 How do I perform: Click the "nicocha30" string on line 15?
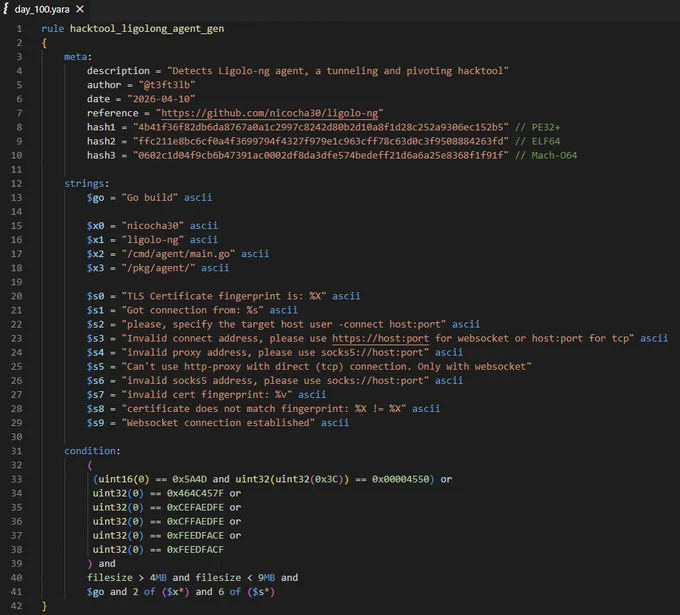pos(153,226)
